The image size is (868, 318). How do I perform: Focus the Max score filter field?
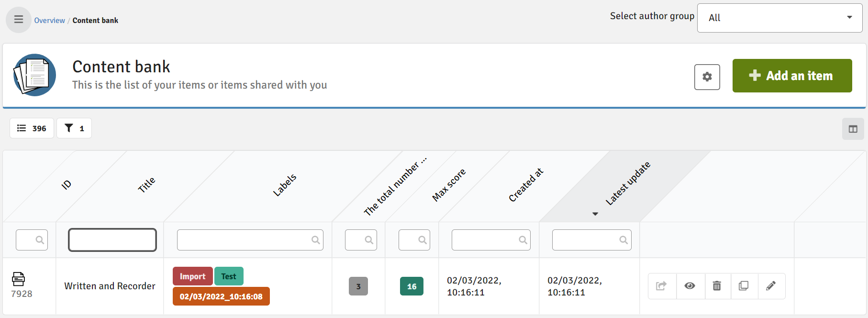(414, 240)
